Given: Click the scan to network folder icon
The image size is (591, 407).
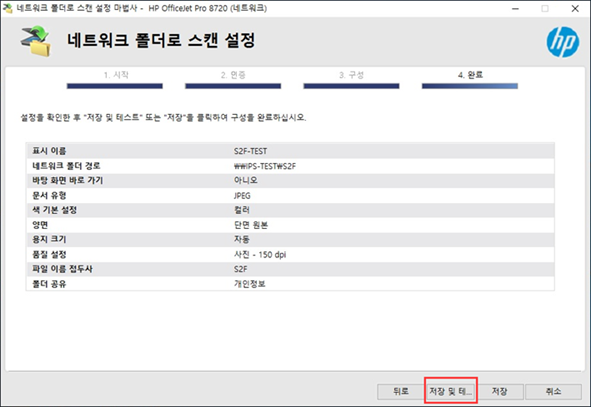Looking at the screenshot, I should [35, 41].
